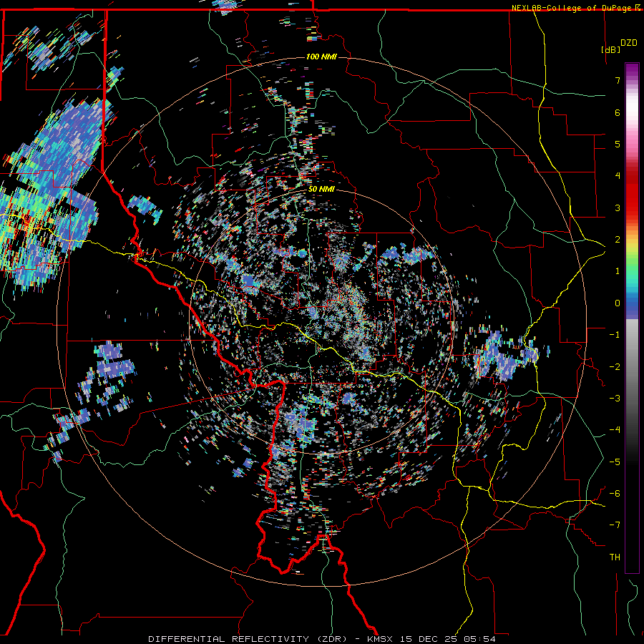Screen dimensions: 644x644
Task: Click the scale tick label 7
Action: [618, 80]
